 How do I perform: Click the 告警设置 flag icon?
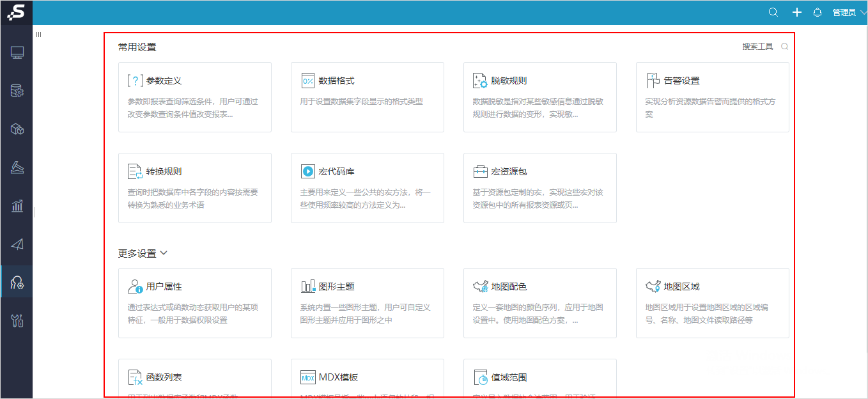click(x=653, y=81)
